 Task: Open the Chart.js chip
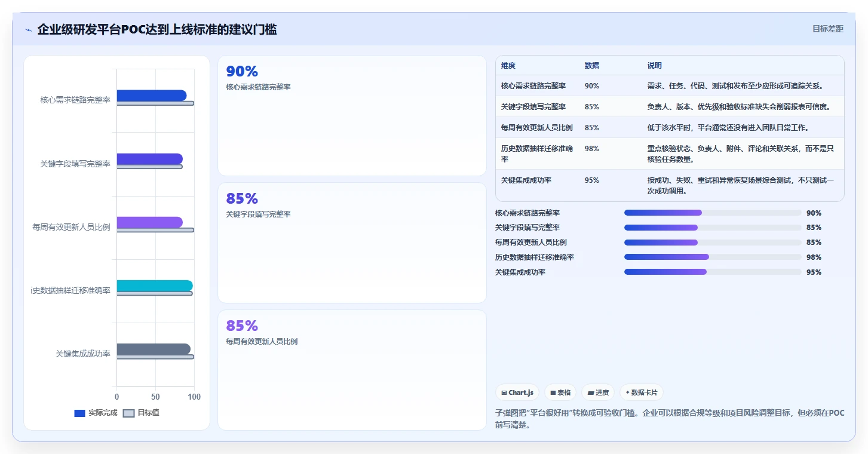point(517,392)
